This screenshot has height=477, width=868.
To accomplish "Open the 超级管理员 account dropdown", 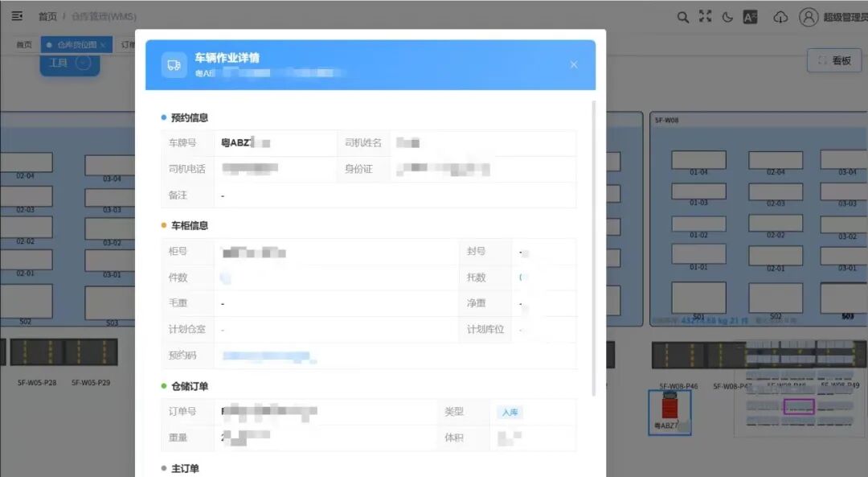I will click(845, 17).
